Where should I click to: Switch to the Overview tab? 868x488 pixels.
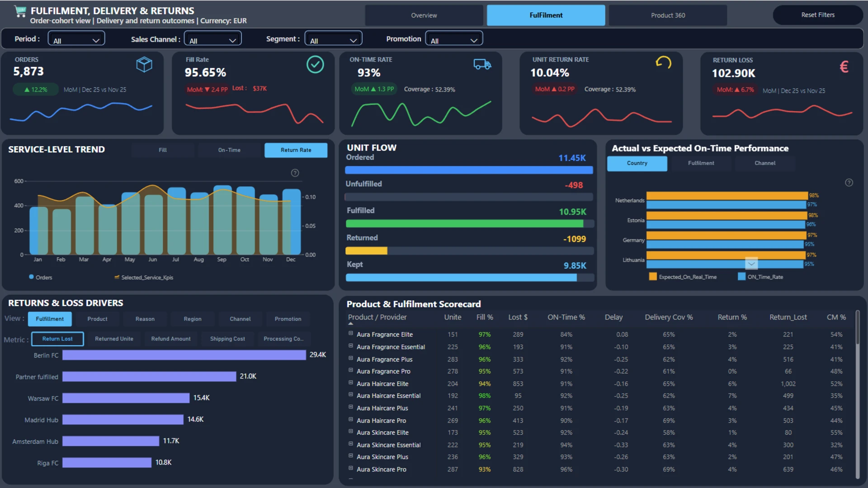424,15
